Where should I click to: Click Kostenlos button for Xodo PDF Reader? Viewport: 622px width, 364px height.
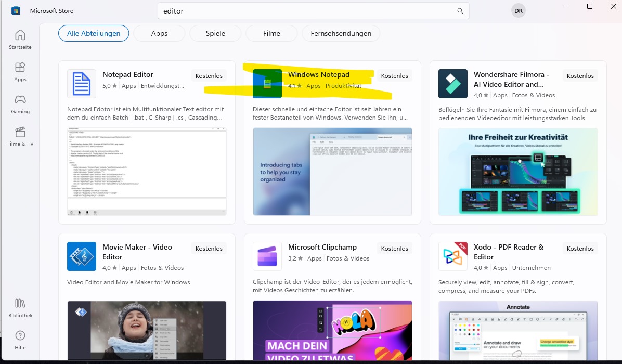point(580,248)
